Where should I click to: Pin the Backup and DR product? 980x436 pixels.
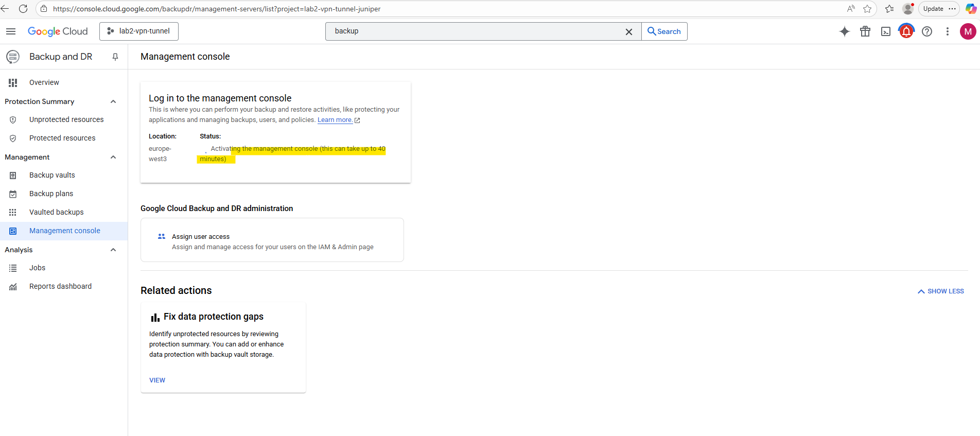(115, 57)
